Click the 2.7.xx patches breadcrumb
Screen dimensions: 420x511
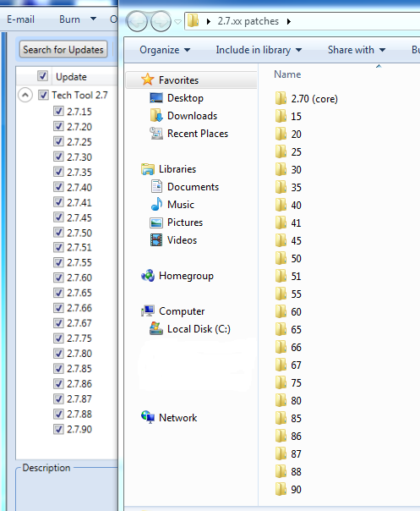[248, 21]
